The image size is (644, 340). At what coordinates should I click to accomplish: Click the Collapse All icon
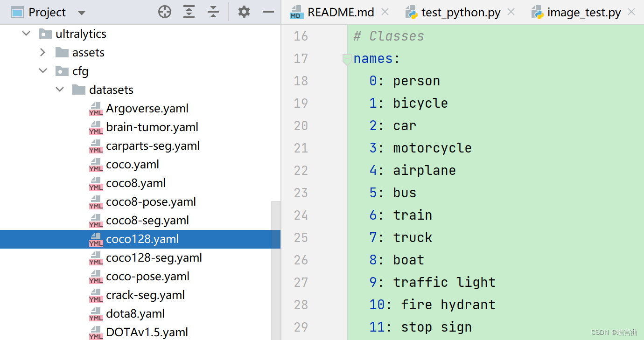[x=213, y=12]
